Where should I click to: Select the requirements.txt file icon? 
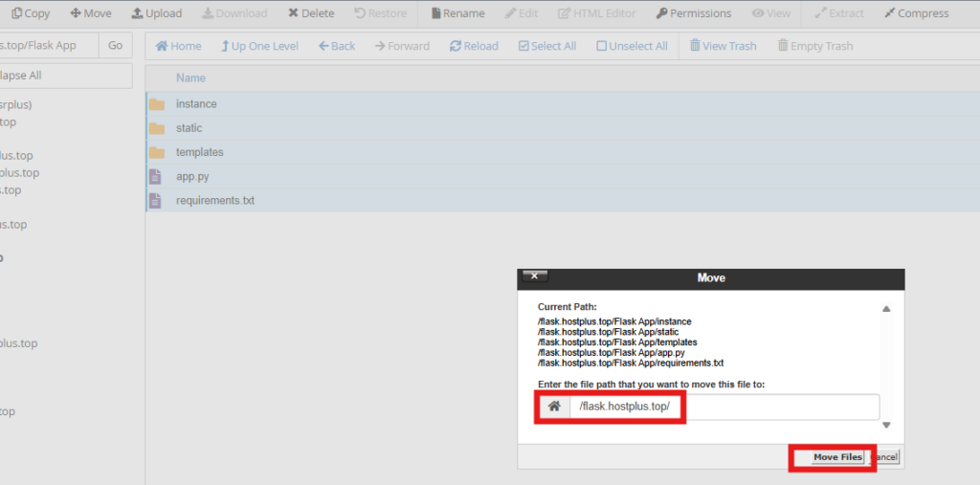(155, 201)
